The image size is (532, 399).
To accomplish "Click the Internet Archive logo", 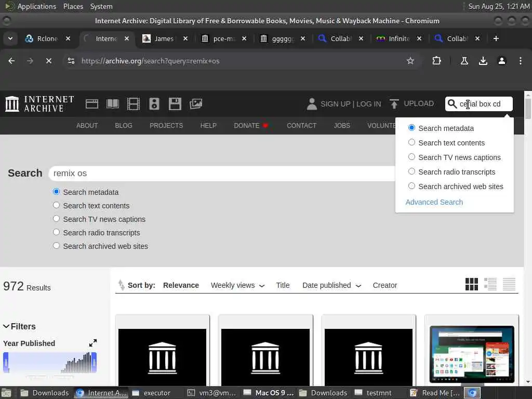I will pos(39,104).
